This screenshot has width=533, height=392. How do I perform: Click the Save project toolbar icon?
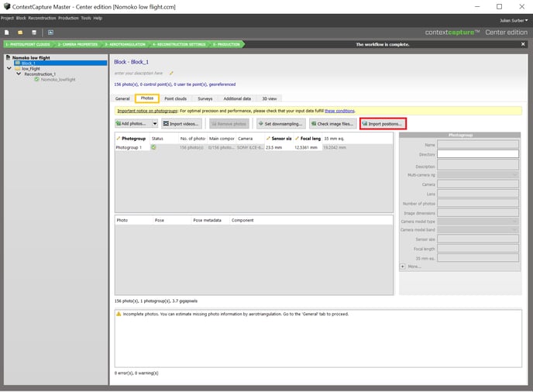tap(33, 33)
